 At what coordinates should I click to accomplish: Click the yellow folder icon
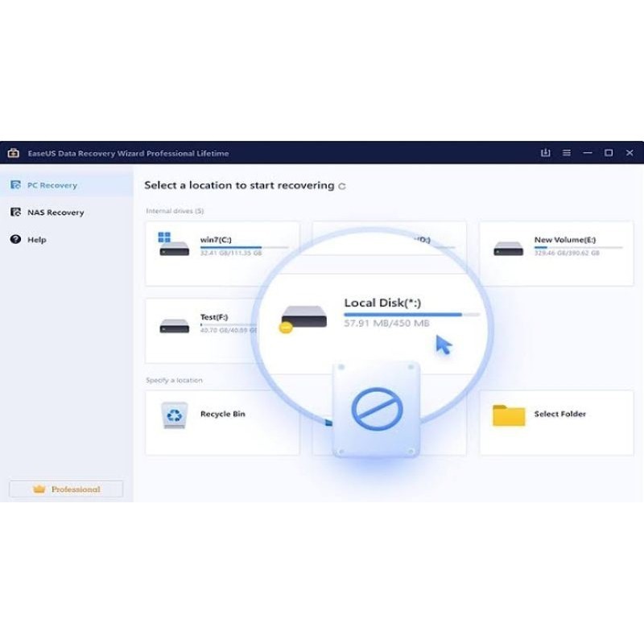coord(509,415)
